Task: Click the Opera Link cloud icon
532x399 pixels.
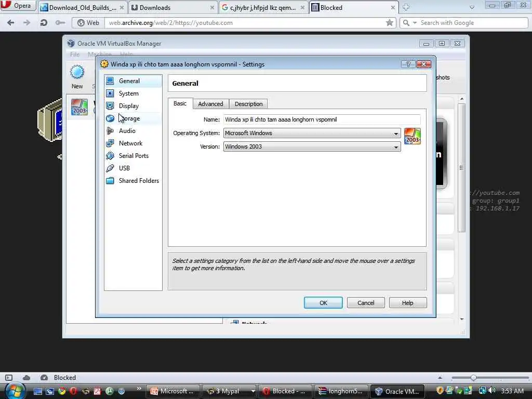Action: 26,378
